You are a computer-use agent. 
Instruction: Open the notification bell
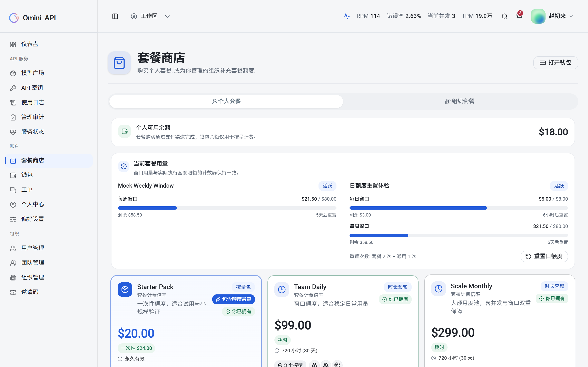click(519, 16)
